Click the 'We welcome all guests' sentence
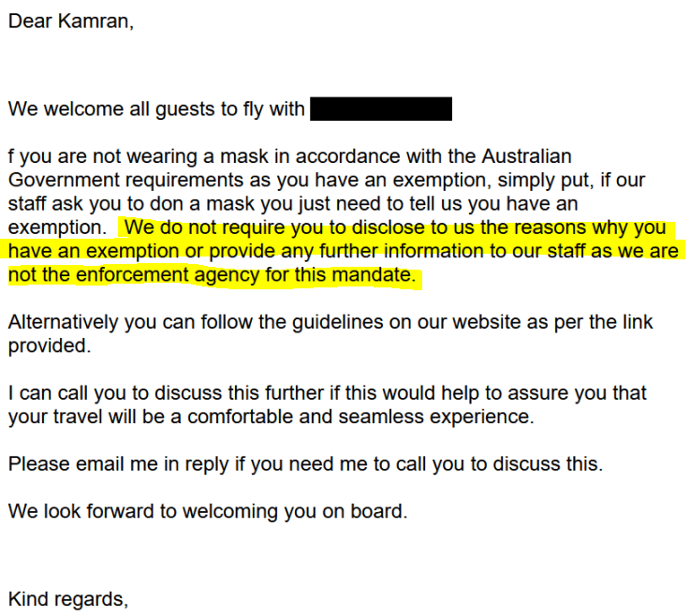 (156, 110)
